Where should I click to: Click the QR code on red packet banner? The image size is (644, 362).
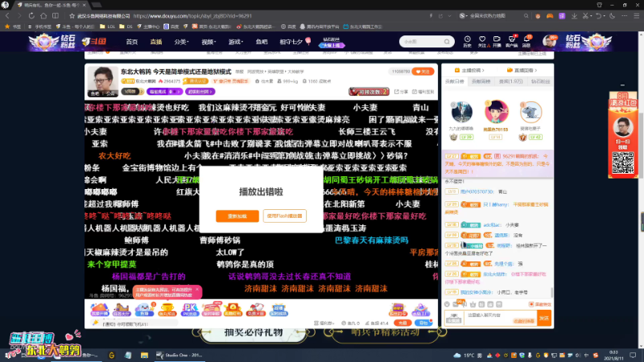pos(622,162)
